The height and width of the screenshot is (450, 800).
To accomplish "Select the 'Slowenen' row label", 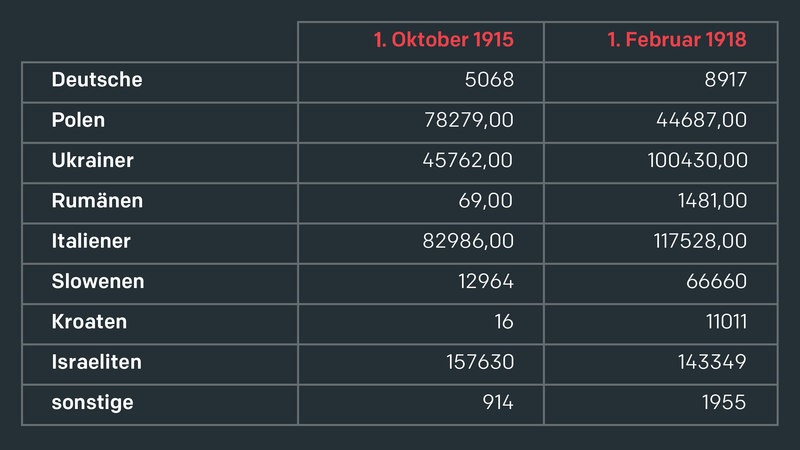I will pos(98,281).
